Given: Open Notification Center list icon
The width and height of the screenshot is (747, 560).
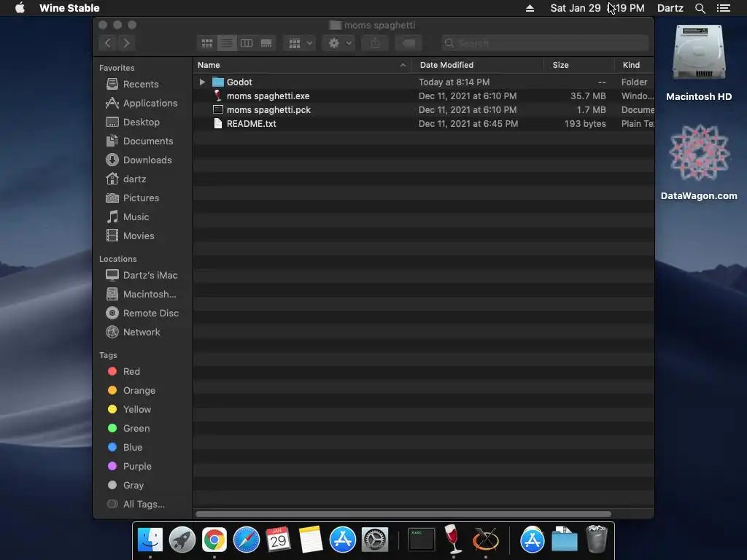Looking at the screenshot, I should tap(724, 8).
